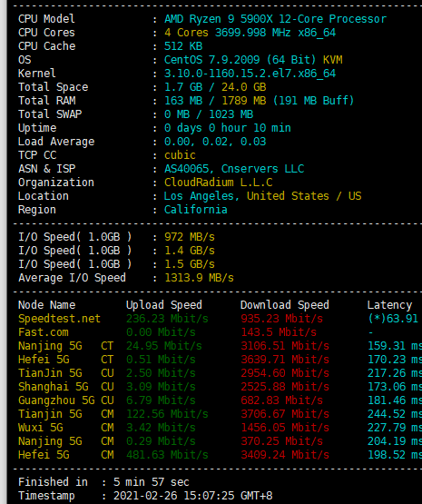The width and height of the screenshot is (422, 504).
Task: Click the Finished in value 5 min 57 sec
Action: tap(152, 482)
